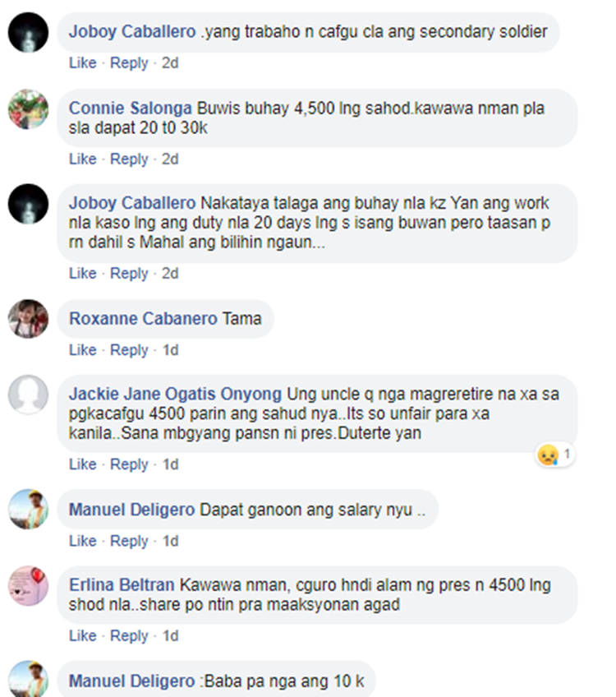Open Jackie Jane Ogatis Onyong's name link
Image resolution: width=616 pixels, height=697 pixels.
pyautogui.click(x=175, y=394)
